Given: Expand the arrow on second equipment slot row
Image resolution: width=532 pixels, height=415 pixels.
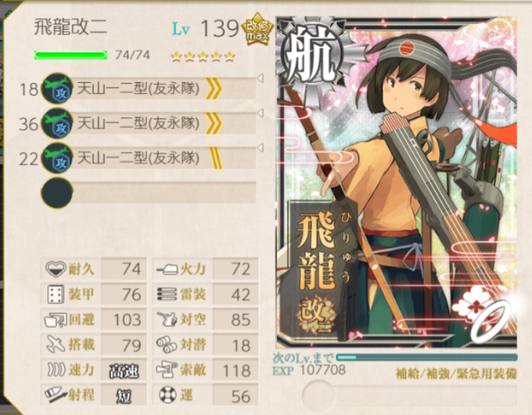Looking at the screenshot, I should (261, 113).
